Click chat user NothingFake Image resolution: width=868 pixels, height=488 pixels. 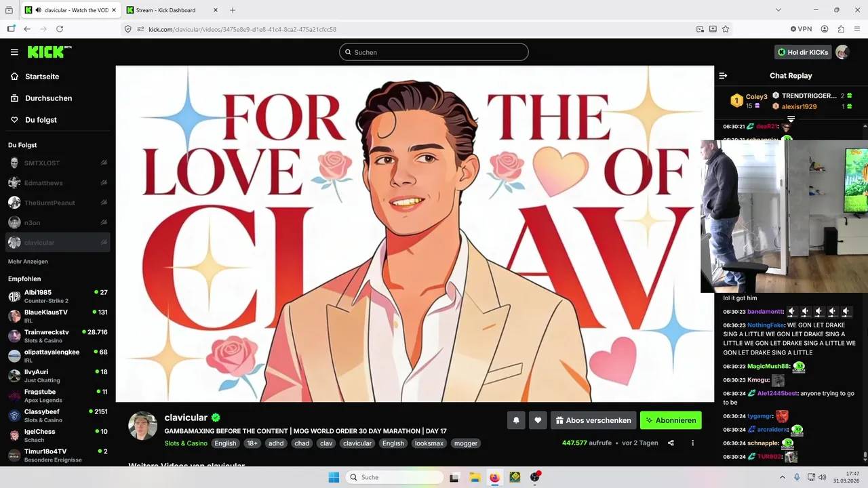click(x=766, y=325)
